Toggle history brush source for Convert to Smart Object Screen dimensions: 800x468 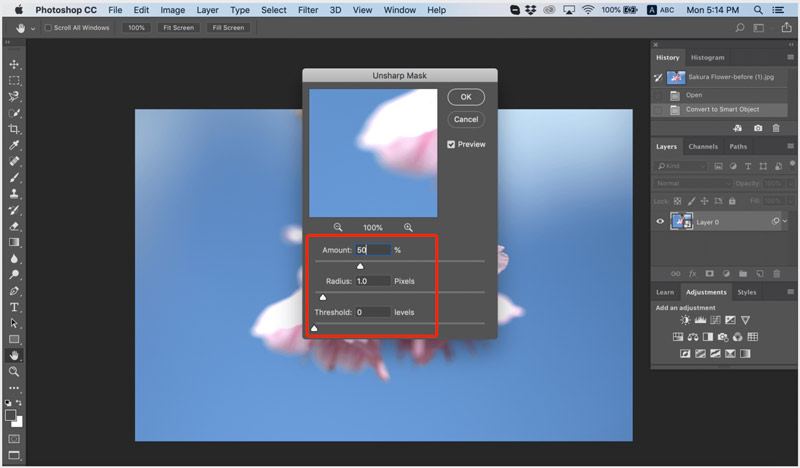click(x=658, y=110)
